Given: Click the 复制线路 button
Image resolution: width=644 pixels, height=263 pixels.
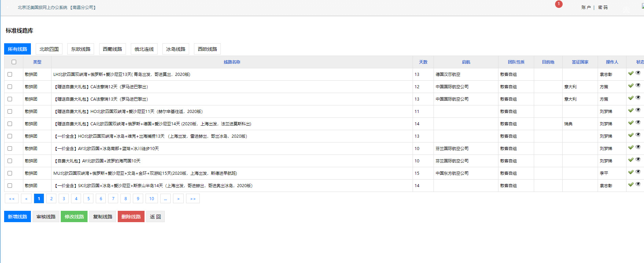Looking at the screenshot, I should (103, 217).
